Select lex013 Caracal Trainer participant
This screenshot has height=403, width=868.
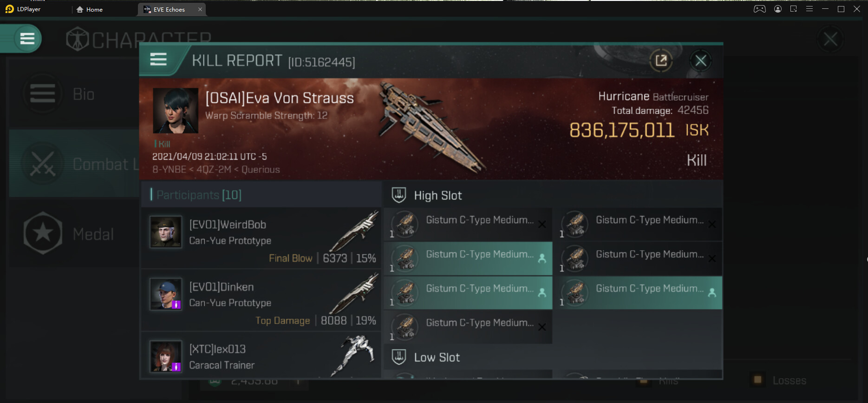click(x=260, y=357)
